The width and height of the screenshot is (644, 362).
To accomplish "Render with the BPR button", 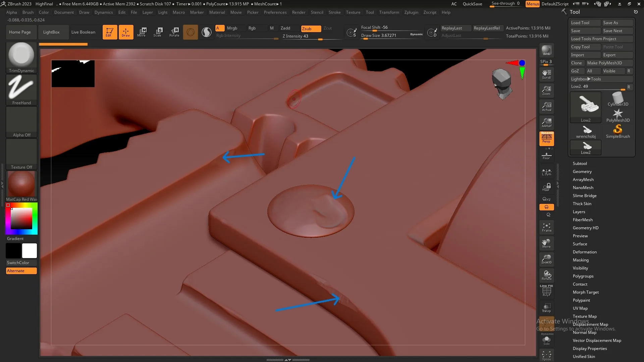I will [x=546, y=51].
